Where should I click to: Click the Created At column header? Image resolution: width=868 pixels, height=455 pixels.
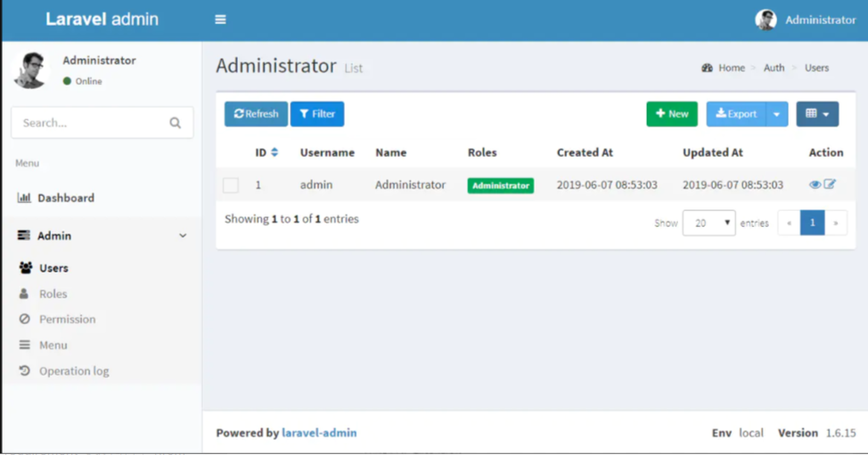pos(585,152)
